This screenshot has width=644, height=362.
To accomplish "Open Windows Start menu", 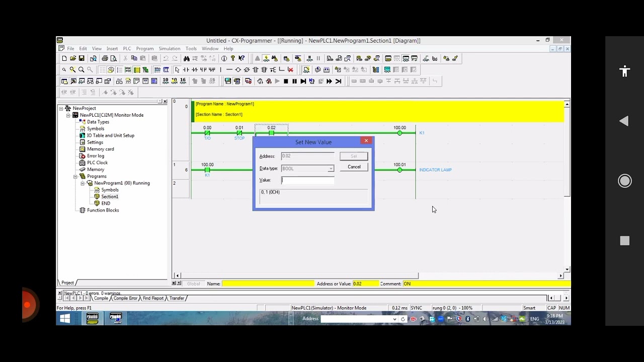I will point(65,318).
